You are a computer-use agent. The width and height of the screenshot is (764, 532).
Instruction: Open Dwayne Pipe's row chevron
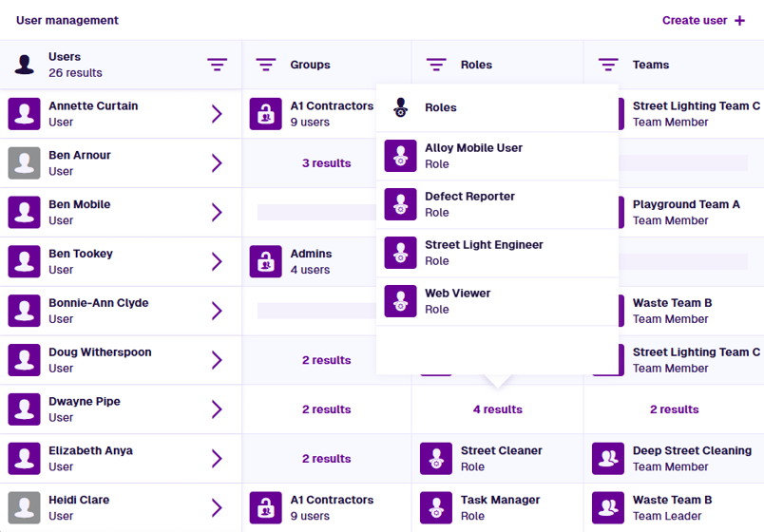217,409
